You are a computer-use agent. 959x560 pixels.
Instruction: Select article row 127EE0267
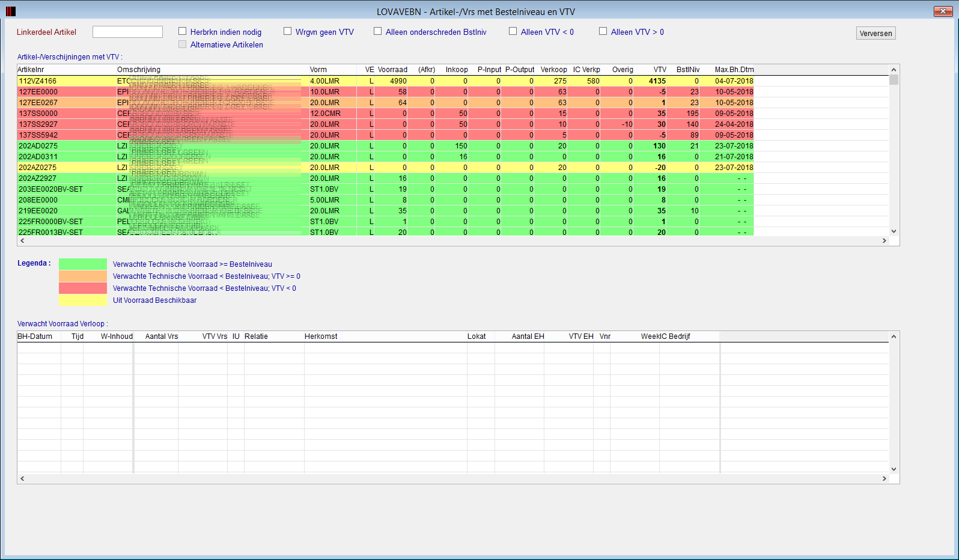pyautogui.click(x=385, y=103)
